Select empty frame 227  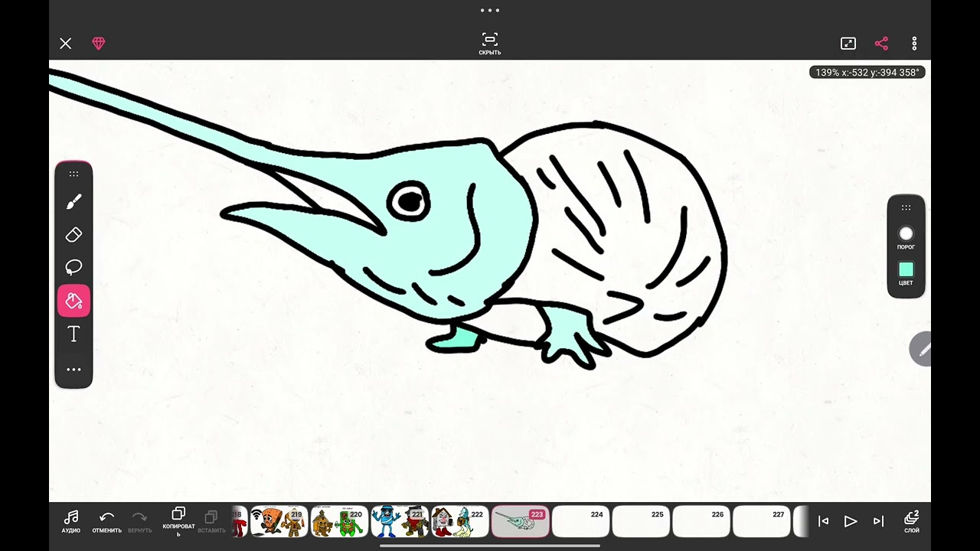coord(763,521)
